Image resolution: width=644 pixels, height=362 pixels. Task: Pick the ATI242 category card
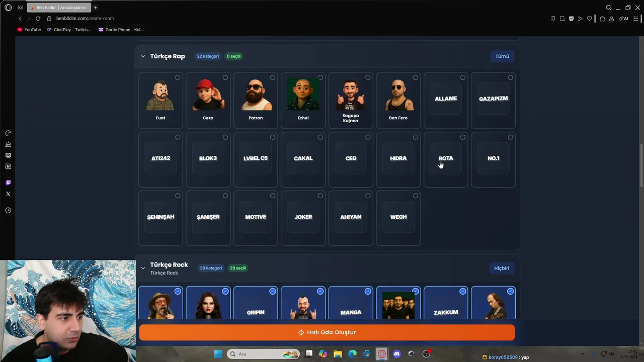click(160, 159)
